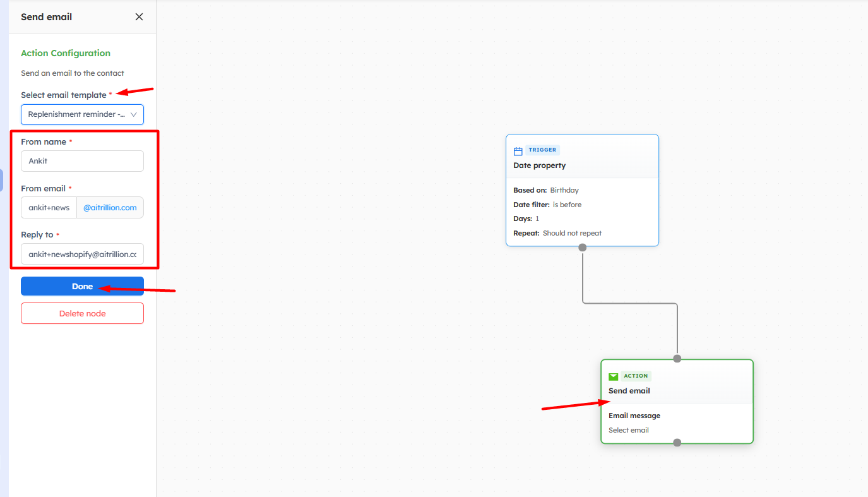Click the calendar icon on the Trigger node
The image size is (868, 497).
(518, 151)
